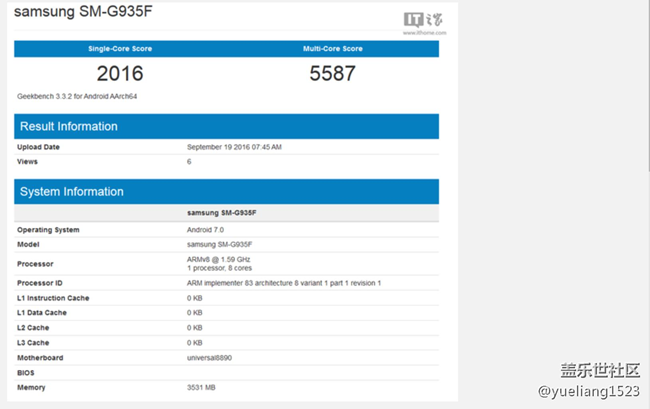Click the single-core score value 2016
This screenshot has height=409, width=650.
(120, 73)
